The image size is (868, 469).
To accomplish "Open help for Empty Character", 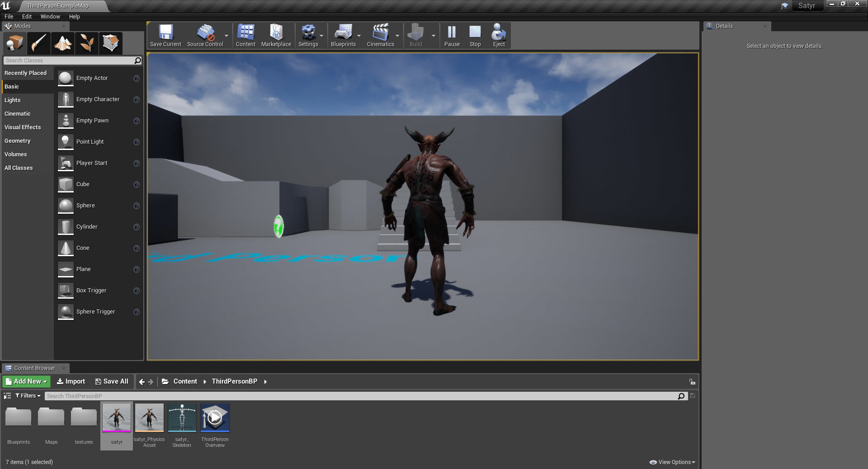I will click(137, 99).
